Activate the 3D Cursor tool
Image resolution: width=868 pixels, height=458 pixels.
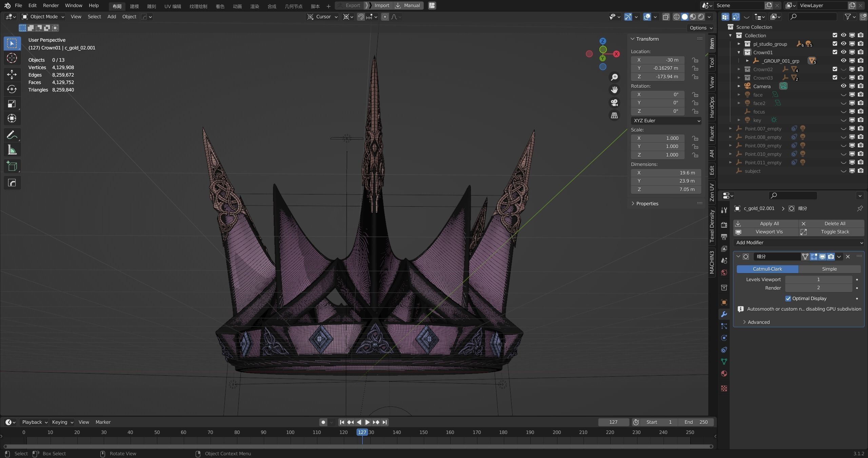pyautogui.click(x=12, y=58)
